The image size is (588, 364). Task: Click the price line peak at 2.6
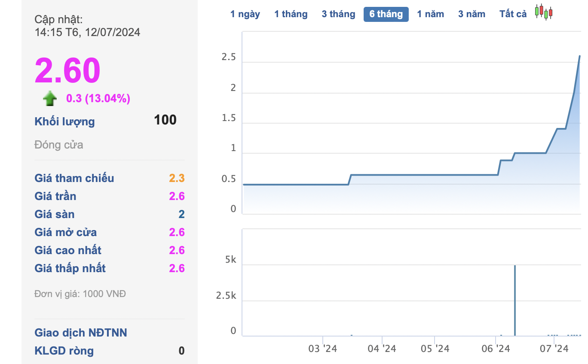(x=579, y=56)
